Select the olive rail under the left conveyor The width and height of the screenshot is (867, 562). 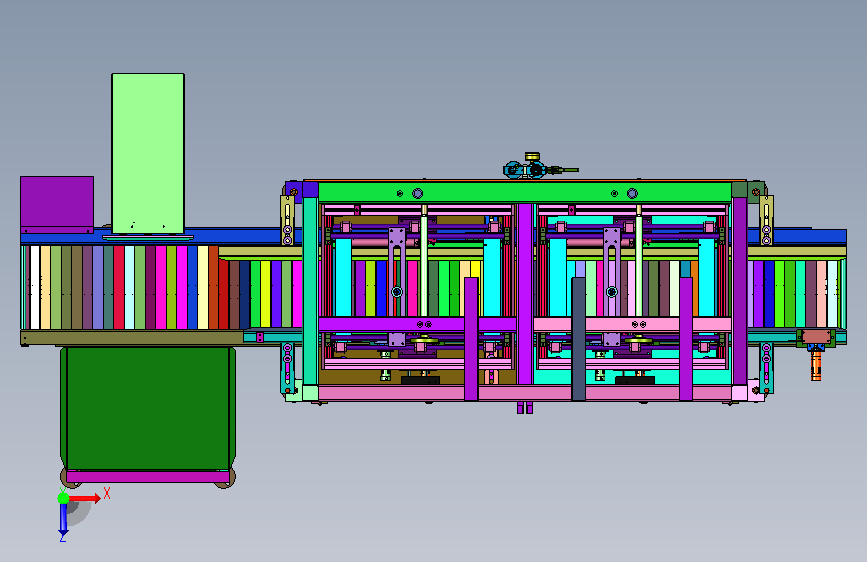click(x=132, y=337)
